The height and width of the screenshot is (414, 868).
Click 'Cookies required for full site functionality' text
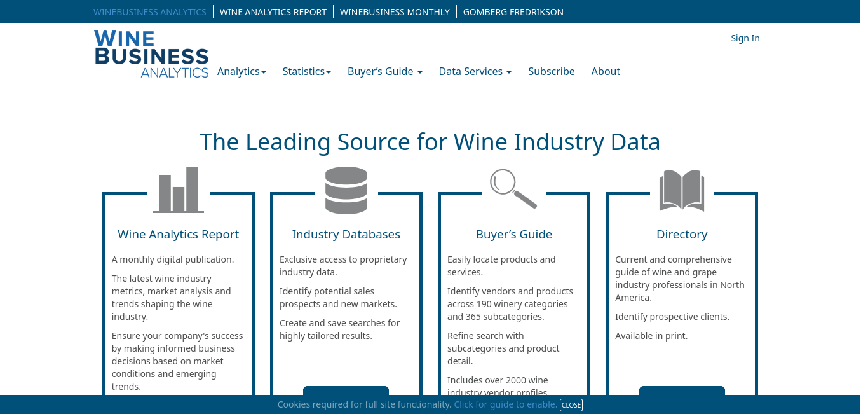pos(364,404)
